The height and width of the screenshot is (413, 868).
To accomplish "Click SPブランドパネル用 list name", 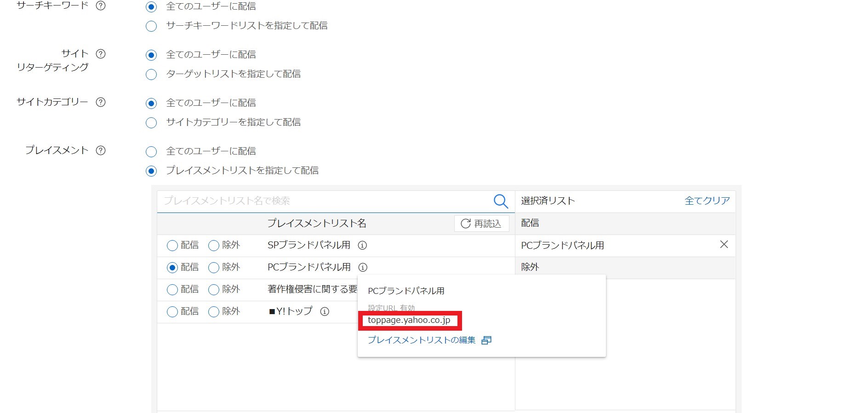I will (309, 245).
